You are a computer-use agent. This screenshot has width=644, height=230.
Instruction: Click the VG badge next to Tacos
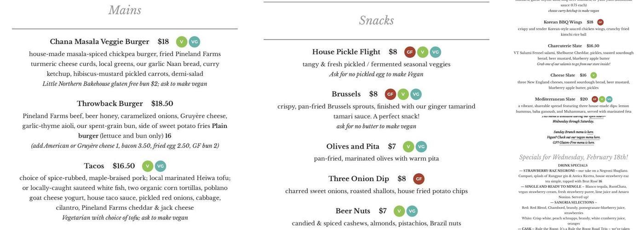point(160,166)
